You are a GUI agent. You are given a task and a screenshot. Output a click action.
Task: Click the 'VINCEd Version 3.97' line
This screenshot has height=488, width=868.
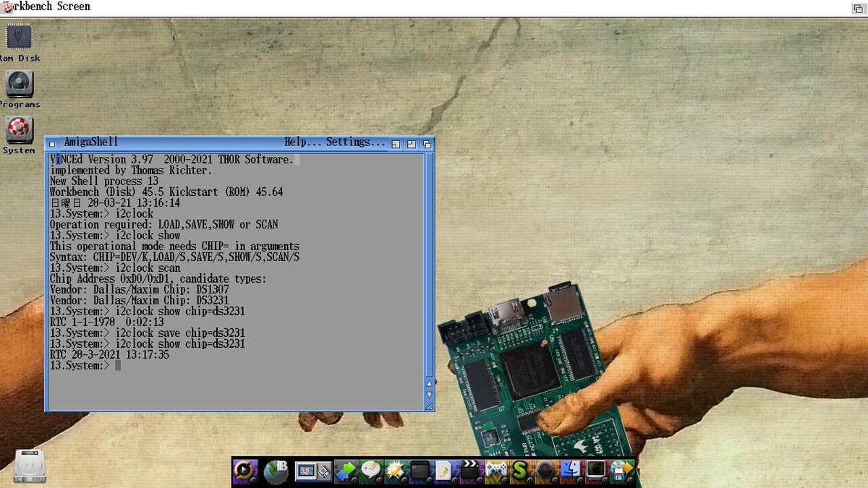click(x=171, y=160)
